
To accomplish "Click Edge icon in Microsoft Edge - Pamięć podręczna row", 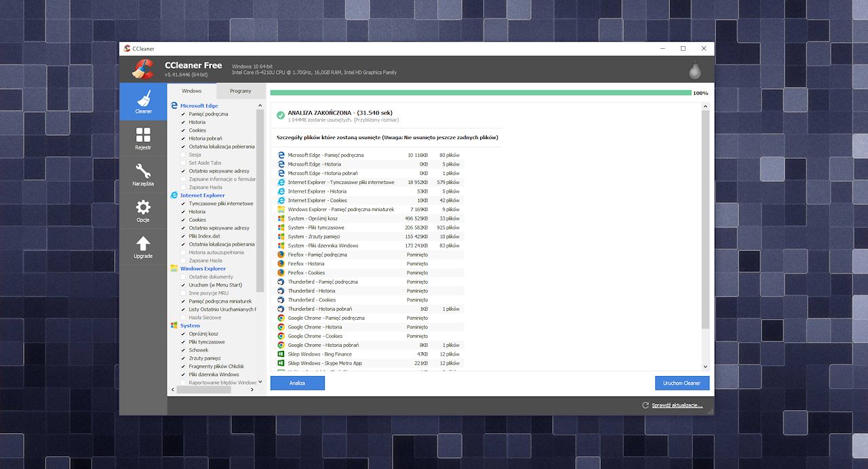I will click(x=281, y=155).
